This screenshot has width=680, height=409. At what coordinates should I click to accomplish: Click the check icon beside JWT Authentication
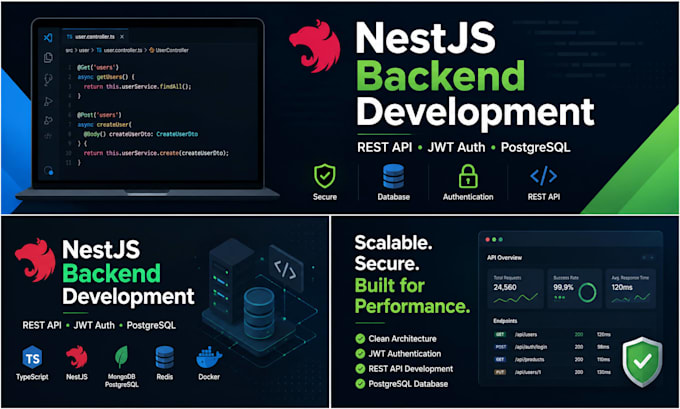360,354
